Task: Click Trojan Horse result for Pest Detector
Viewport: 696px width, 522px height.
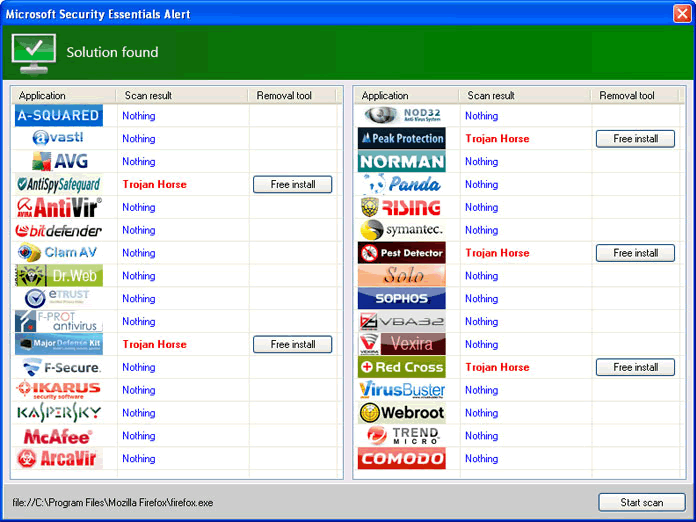Action: [497, 253]
